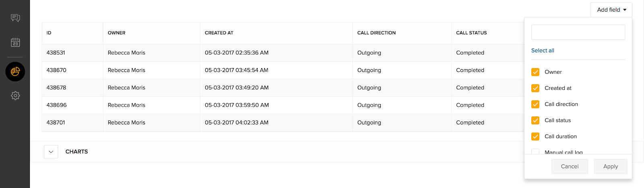The image size is (644, 188).
Task: Select row with ID 438531
Action: pyautogui.click(x=56, y=53)
